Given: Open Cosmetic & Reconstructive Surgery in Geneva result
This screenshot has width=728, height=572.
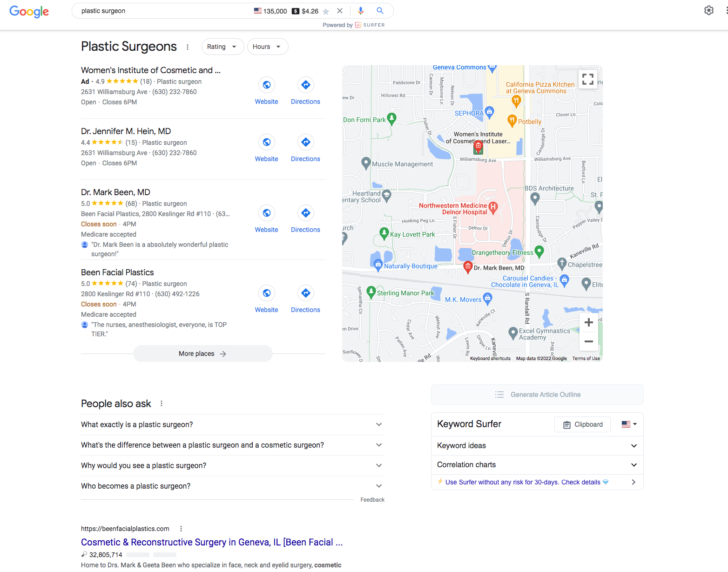Looking at the screenshot, I should 212,542.
